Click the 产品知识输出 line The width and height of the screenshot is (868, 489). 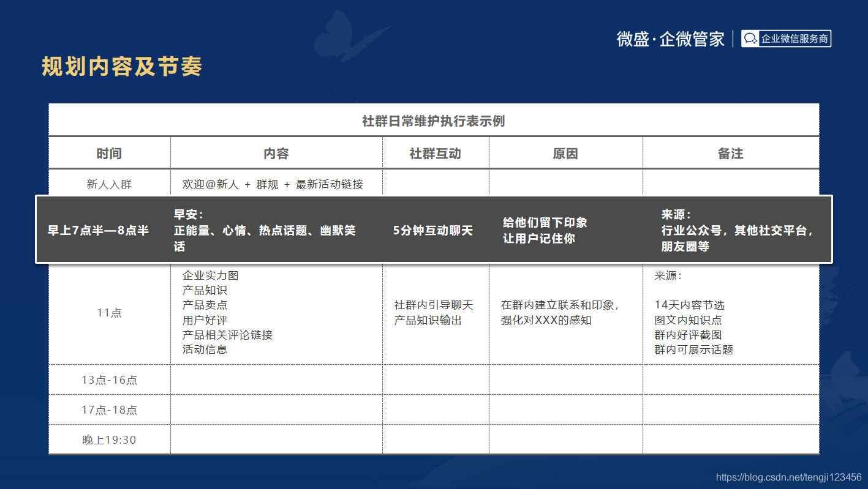(428, 320)
